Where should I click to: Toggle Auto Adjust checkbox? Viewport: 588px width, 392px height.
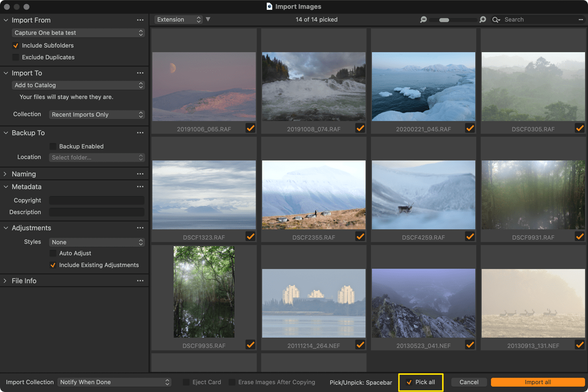point(53,253)
